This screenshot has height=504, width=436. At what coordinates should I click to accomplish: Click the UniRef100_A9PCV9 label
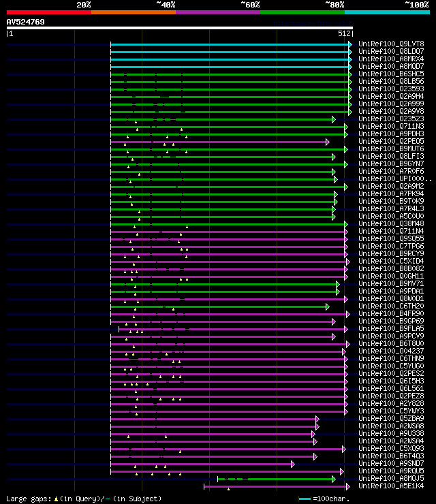pyautogui.click(x=391, y=336)
